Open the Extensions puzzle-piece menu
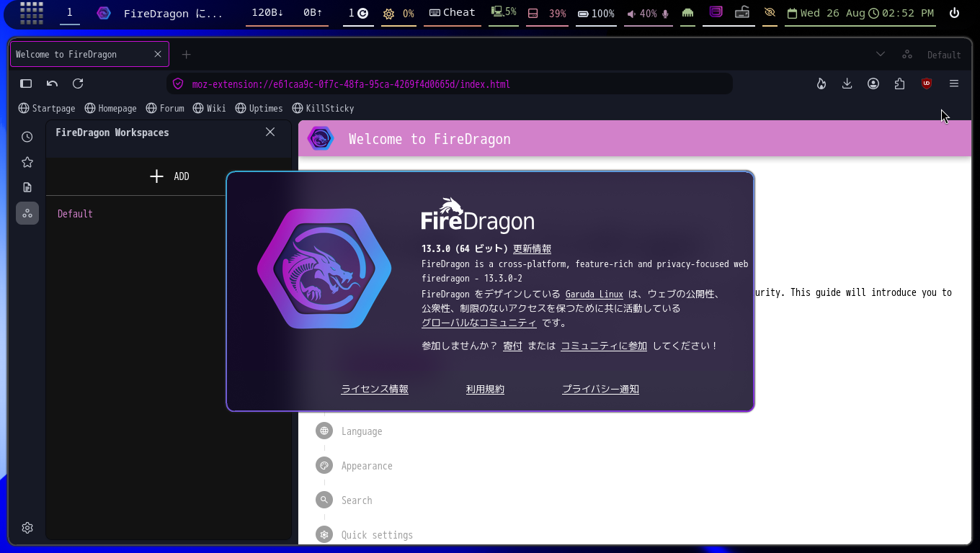 [x=899, y=84]
